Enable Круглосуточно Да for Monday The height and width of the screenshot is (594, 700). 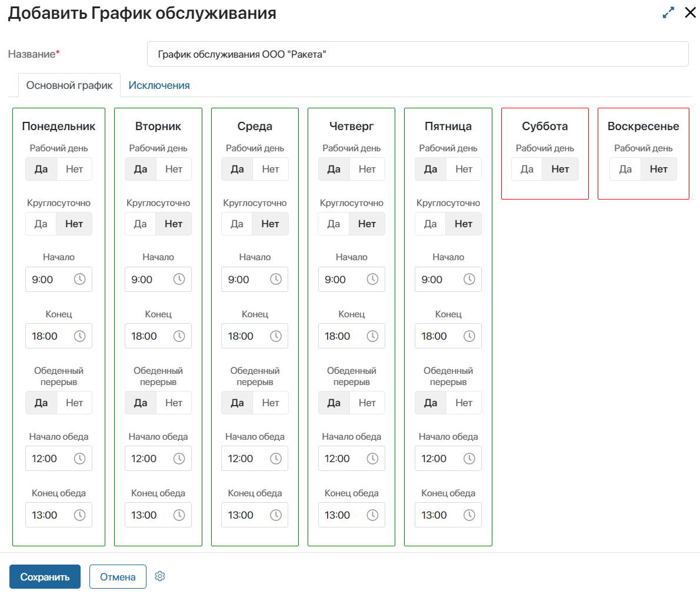(41, 224)
